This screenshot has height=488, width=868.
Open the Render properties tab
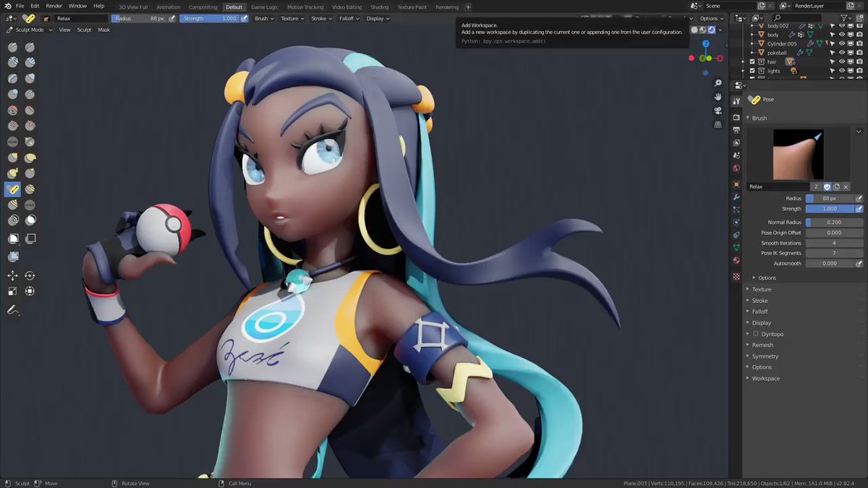[x=736, y=116]
